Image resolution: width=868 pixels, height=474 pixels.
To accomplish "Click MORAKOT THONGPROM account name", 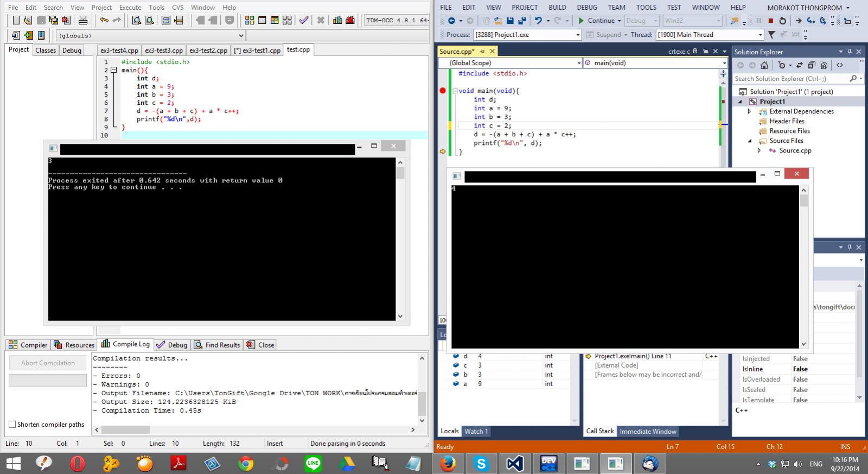I will click(x=805, y=8).
